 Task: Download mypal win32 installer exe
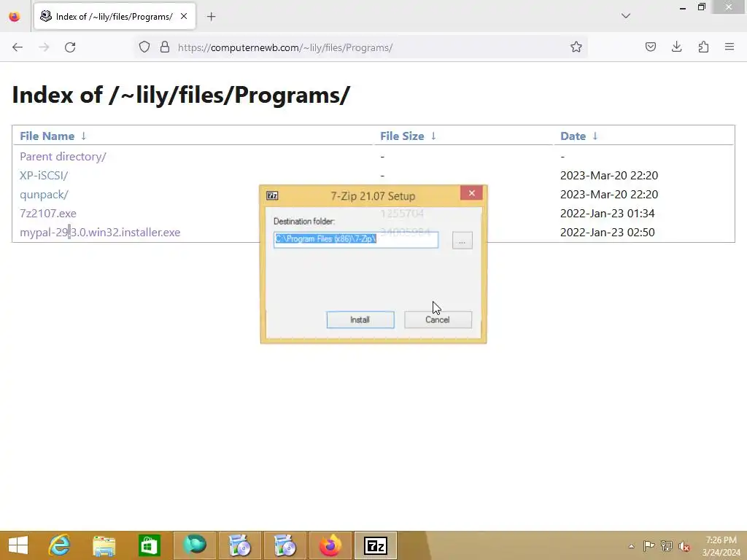[100, 233]
